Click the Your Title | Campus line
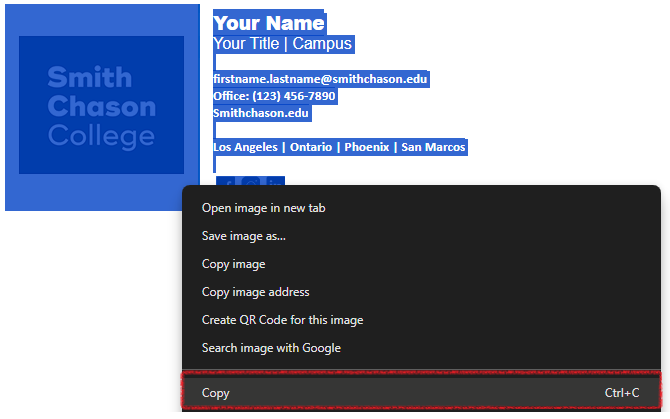This screenshot has width=670, height=419. tap(282, 44)
